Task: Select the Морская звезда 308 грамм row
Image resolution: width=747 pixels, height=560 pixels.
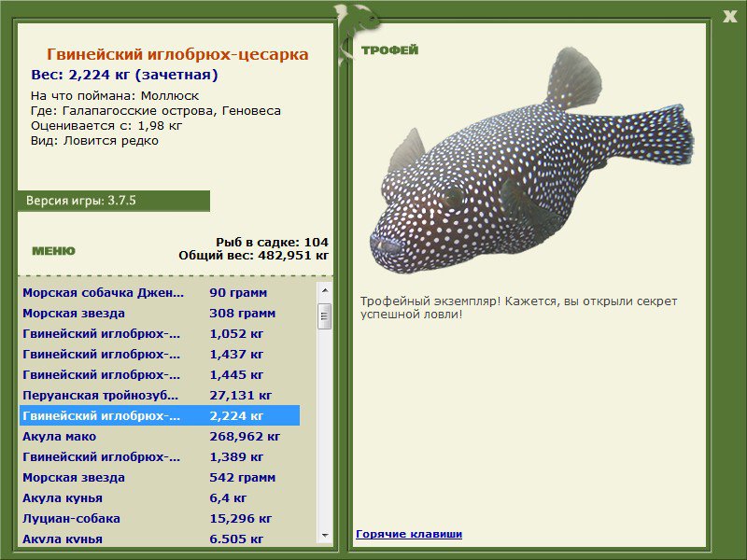Action: tap(160, 313)
